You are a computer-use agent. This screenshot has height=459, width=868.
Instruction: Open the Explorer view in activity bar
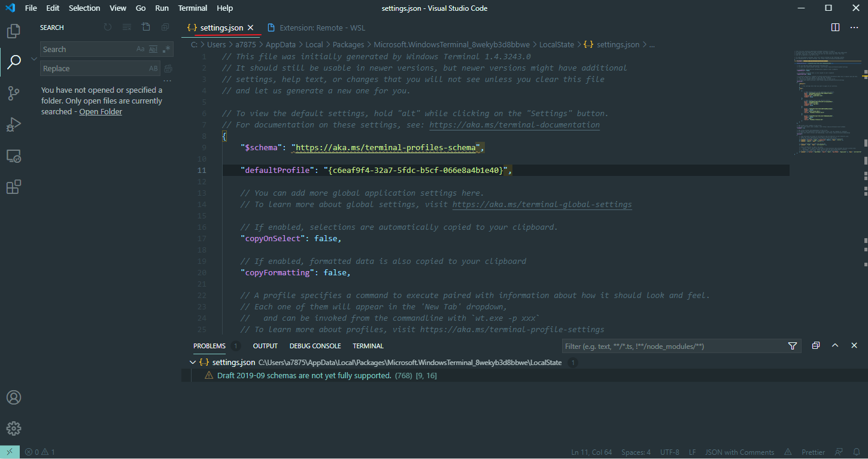pos(13,31)
